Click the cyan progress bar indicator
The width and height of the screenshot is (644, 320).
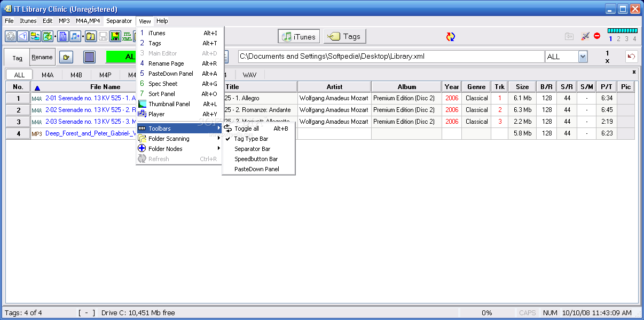pos(622,31)
